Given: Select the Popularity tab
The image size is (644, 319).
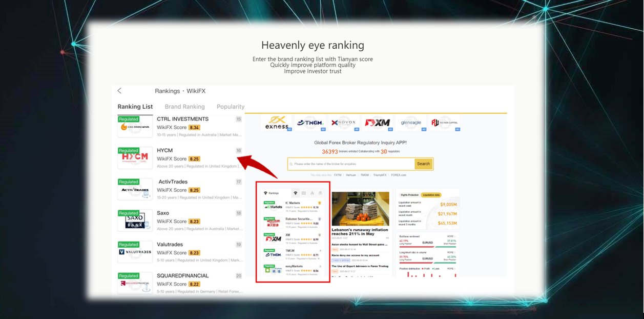Looking at the screenshot, I should 231,107.
